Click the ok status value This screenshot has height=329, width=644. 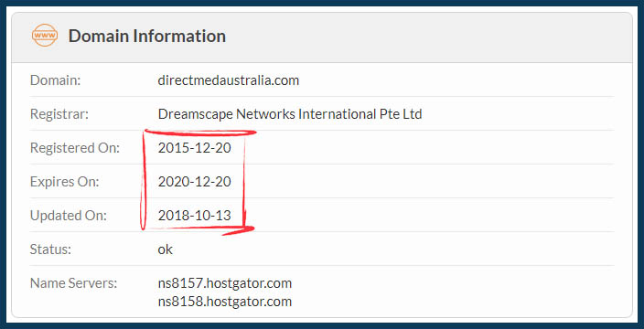[165, 249]
